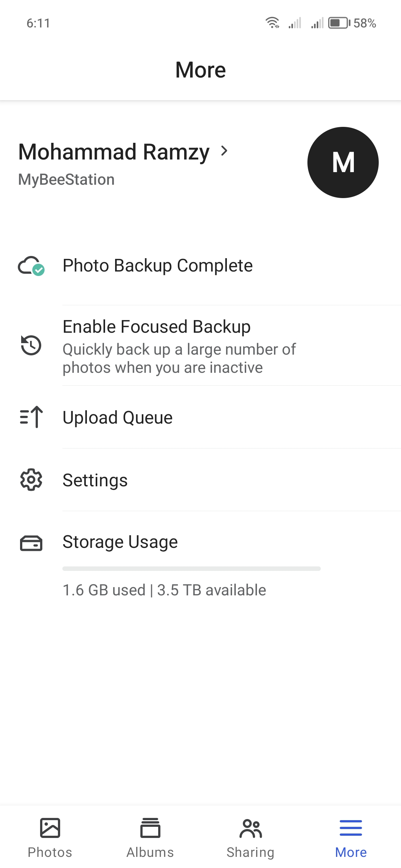
Task: Open the Mohammad Ramzy account name
Action: click(114, 152)
